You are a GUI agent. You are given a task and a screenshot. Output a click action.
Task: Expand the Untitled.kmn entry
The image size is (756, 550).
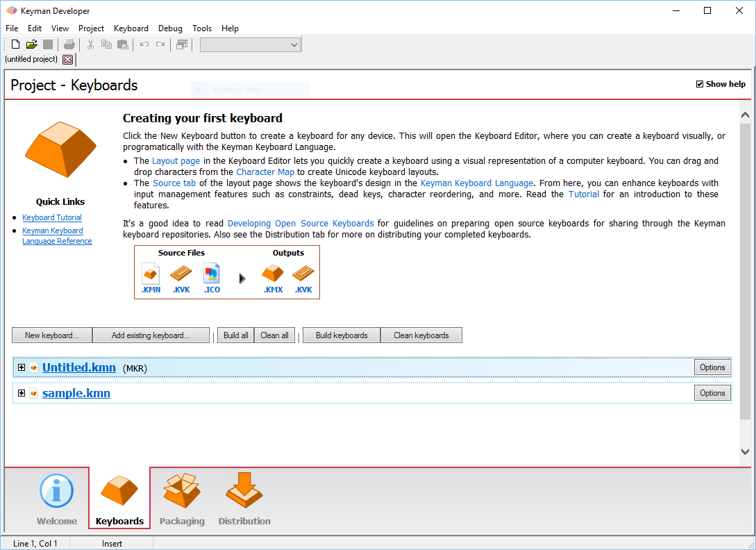[x=22, y=367]
